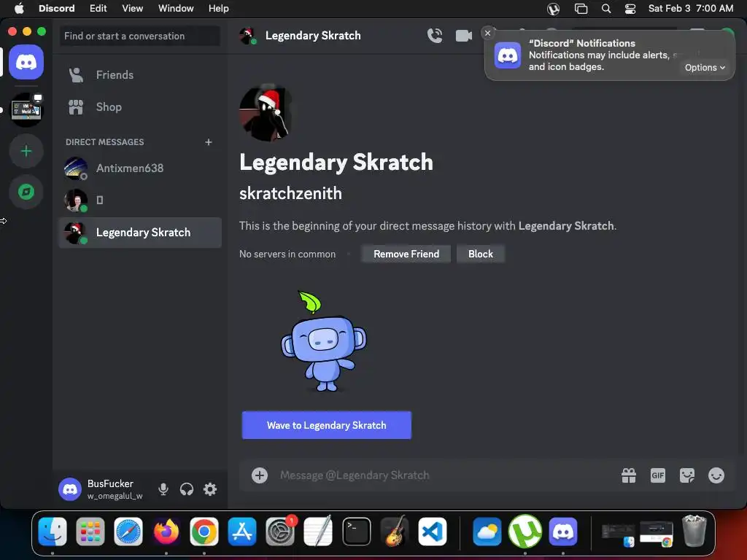Open User Settings gear icon

[x=210, y=489]
